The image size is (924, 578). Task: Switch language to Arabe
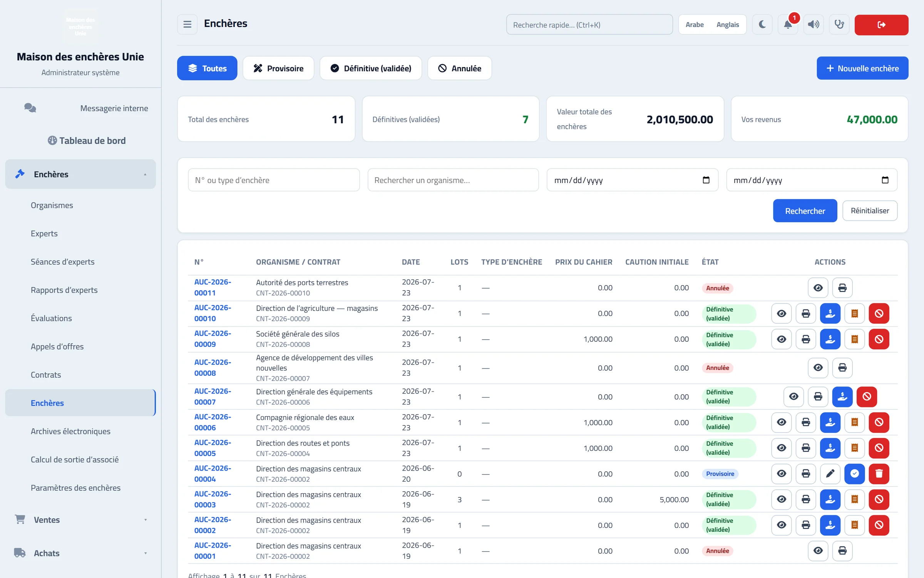(695, 25)
